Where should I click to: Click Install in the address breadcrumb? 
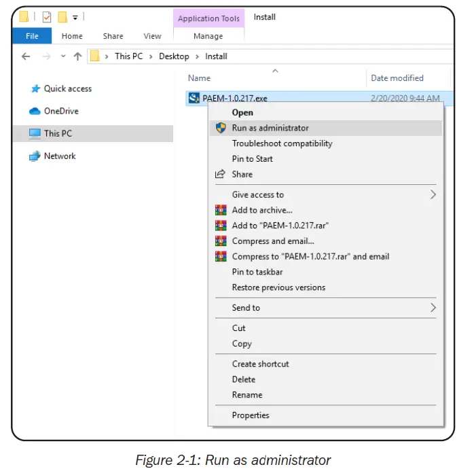pyautogui.click(x=216, y=56)
